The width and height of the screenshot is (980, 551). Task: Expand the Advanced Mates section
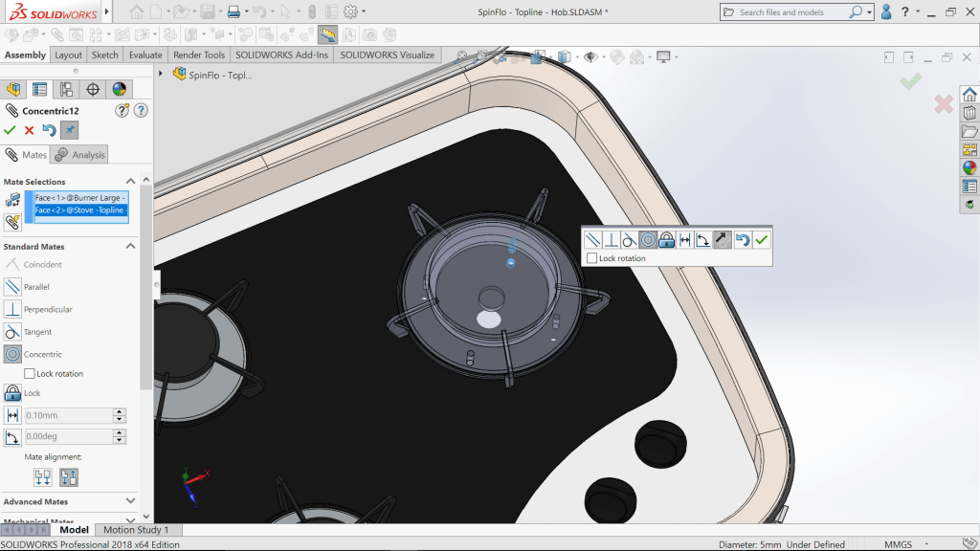[130, 500]
